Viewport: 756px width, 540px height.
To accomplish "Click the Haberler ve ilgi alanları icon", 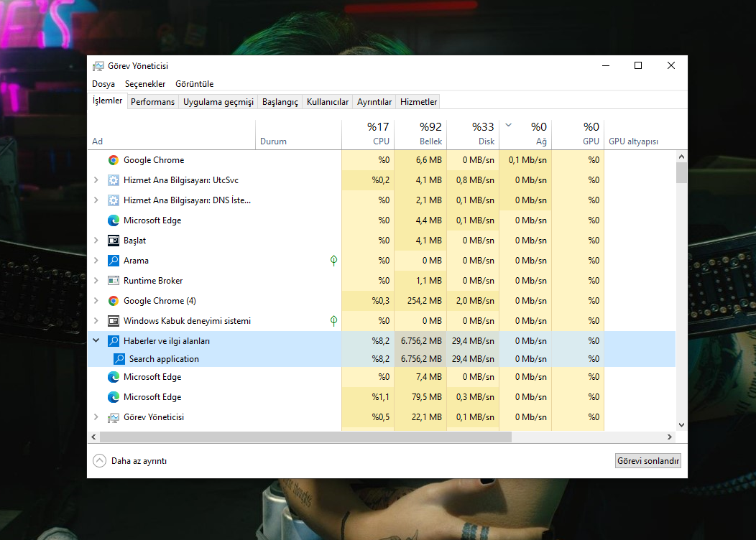I will click(114, 341).
